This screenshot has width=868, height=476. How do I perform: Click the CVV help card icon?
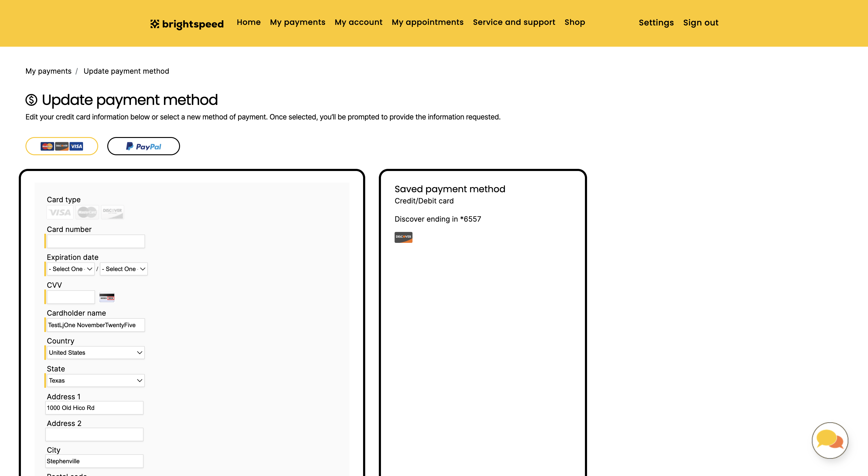coord(107,297)
